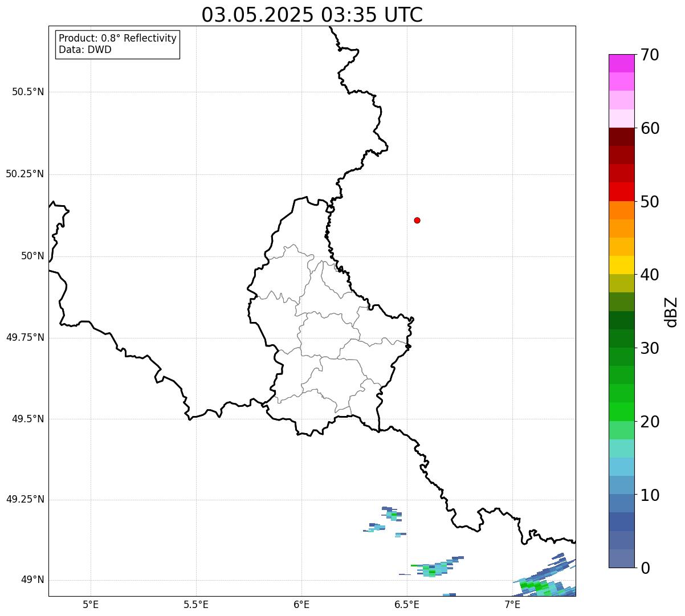Click the red station marker dot
The image size is (685, 616).
coord(417,220)
